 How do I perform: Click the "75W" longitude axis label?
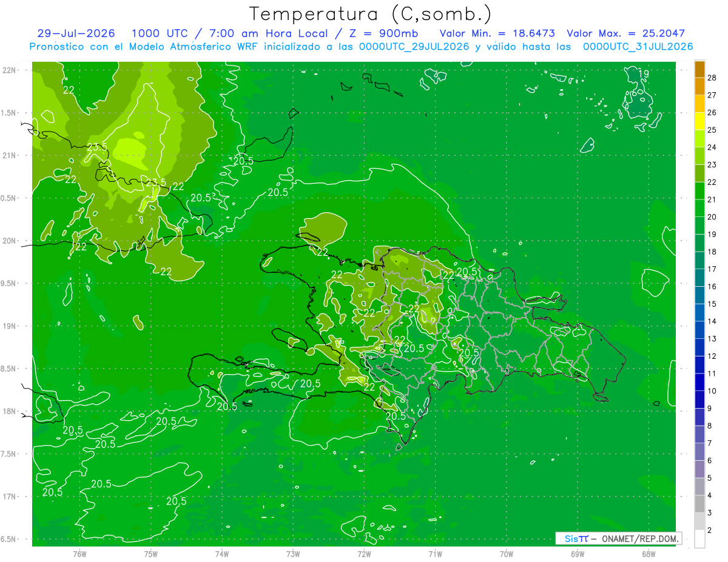coord(150,554)
